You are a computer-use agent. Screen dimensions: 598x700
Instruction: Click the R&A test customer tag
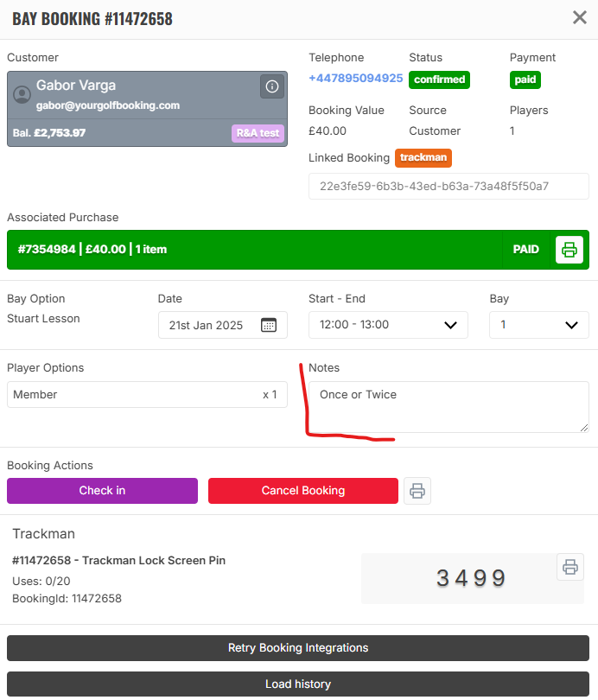(258, 133)
